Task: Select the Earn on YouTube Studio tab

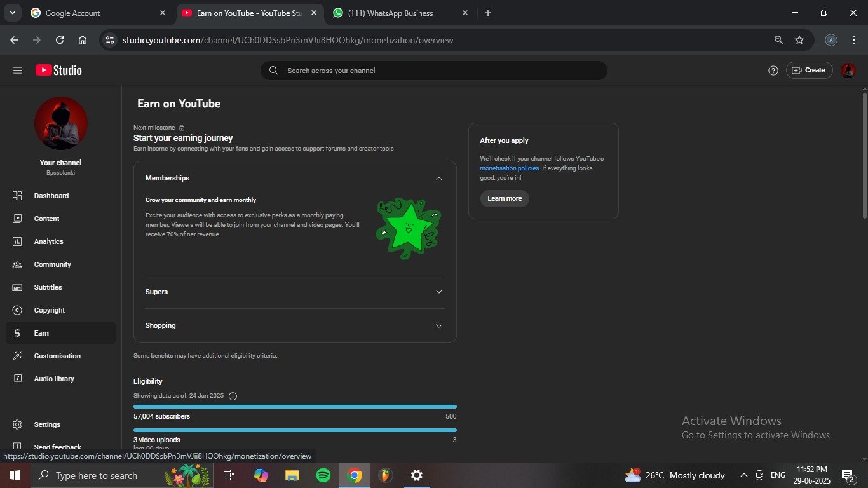Action: (248, 13)
